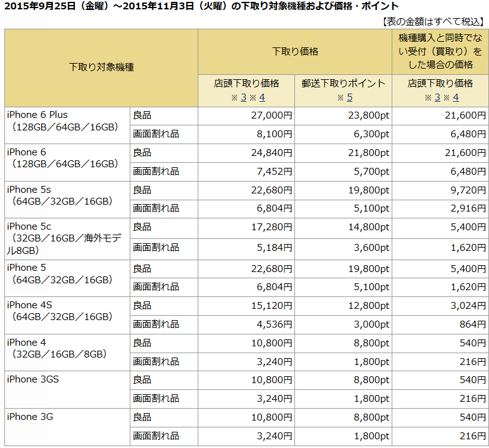The image size is (489, 448).
Task: Click 良品 in the iPhone 4S row
Action: coord(142,306)
